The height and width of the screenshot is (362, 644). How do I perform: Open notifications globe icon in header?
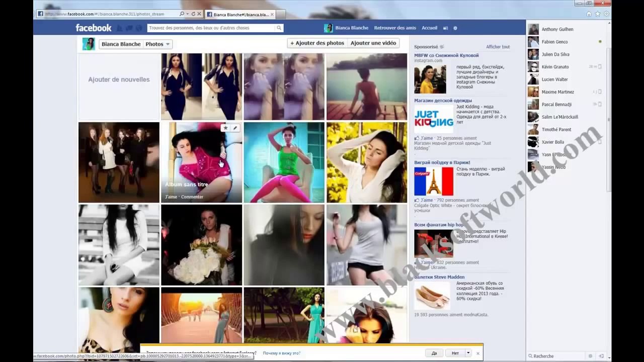139,28
